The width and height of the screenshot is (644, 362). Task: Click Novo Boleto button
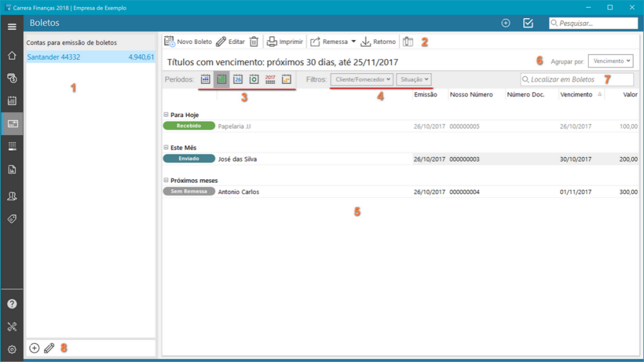(188, 42)
